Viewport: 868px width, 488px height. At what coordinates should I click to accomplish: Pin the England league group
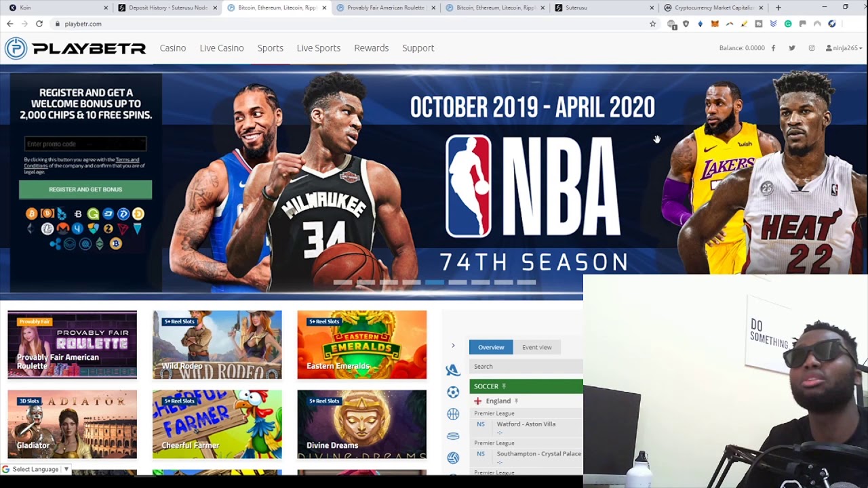click(516, 401)
